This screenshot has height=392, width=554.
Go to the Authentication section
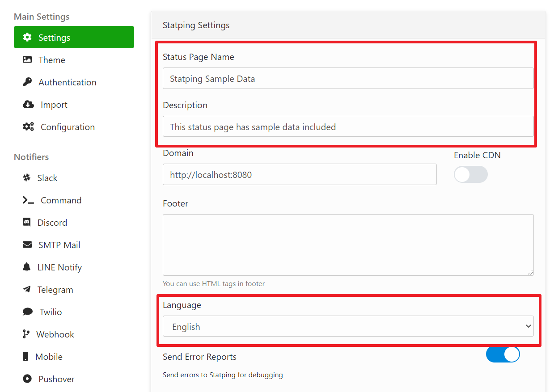74,82
